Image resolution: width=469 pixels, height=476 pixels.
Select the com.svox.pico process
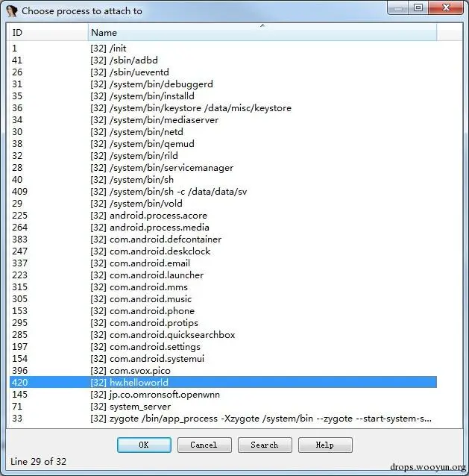point(223,371)
